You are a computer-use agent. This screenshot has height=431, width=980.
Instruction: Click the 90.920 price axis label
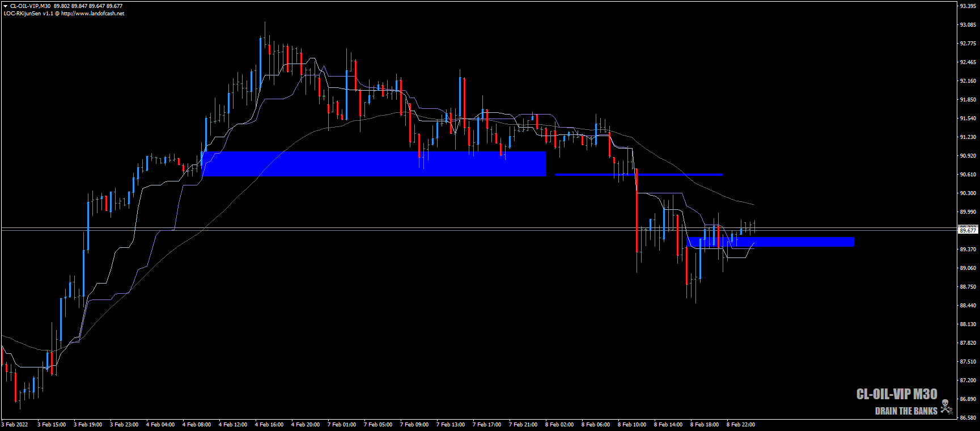coord(968,156)
